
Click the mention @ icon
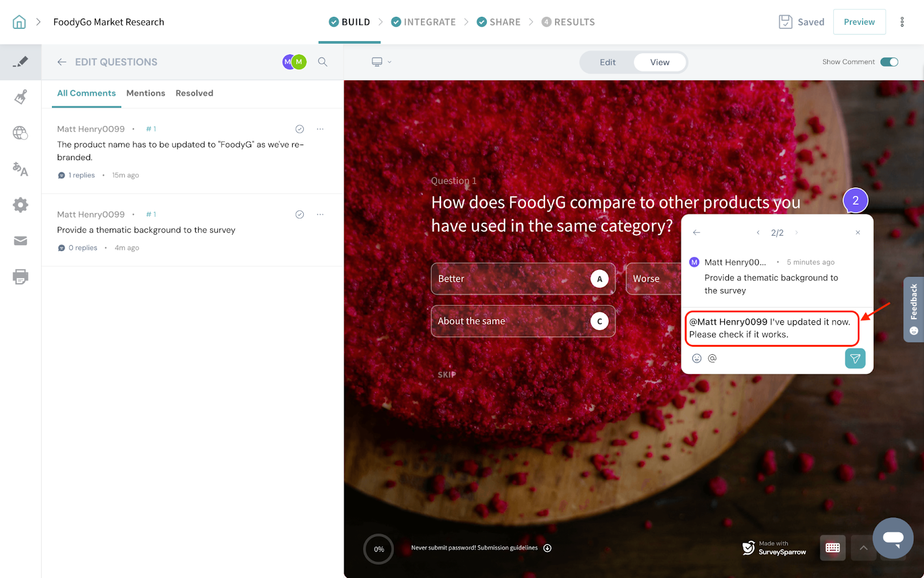pos(712,358)
